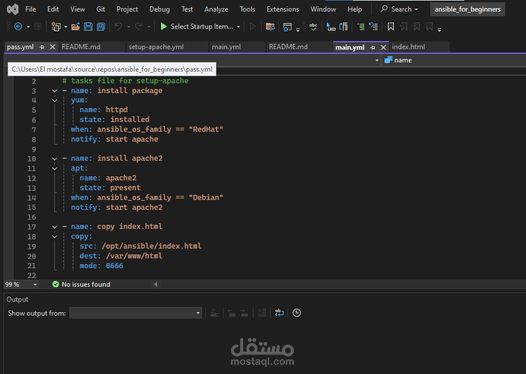Toggle the pin on the active main.yml tab

[373, 47]
